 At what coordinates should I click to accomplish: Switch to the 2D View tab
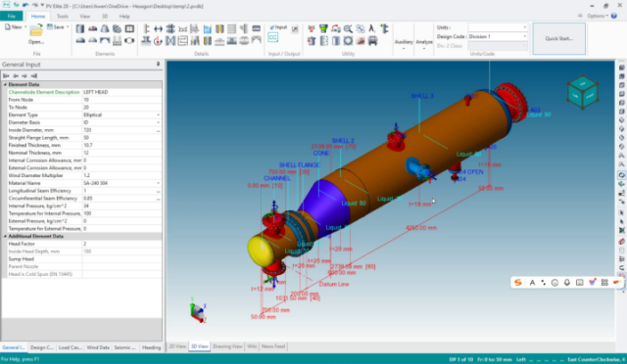(x=177, y=346)
